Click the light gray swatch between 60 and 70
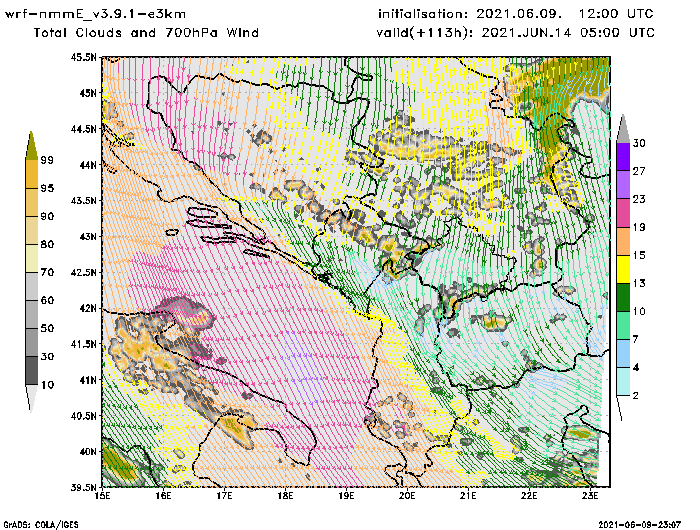700x530 pixels. click(x=32, y=287)
